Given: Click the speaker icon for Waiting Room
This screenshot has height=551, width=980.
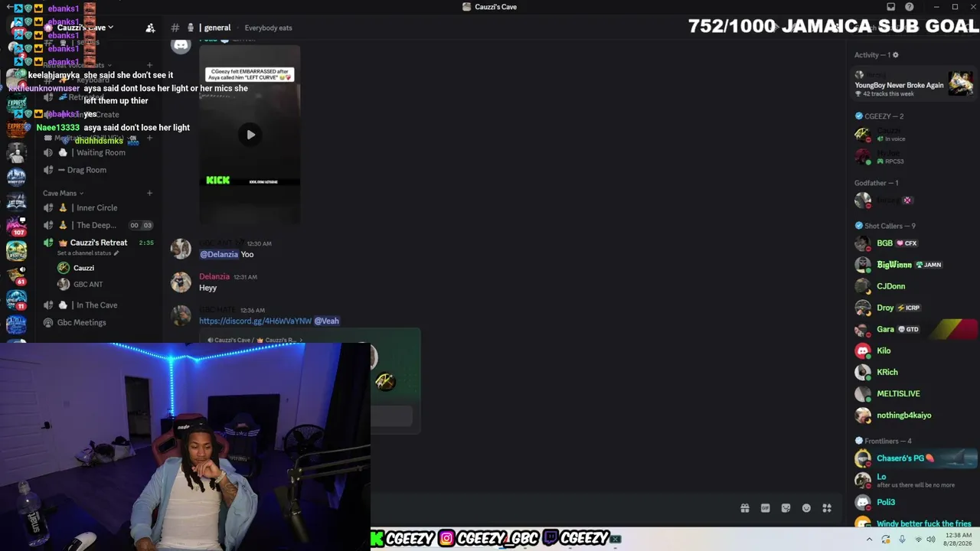Looking at the screenshot, I should [48, 152].
